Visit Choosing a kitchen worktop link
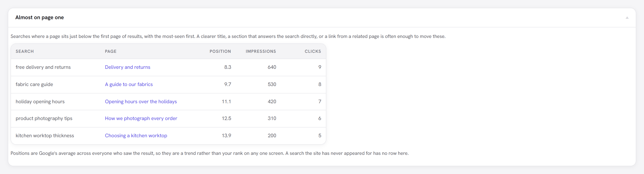This screenshot has width=644, height=174. point(136,135)
